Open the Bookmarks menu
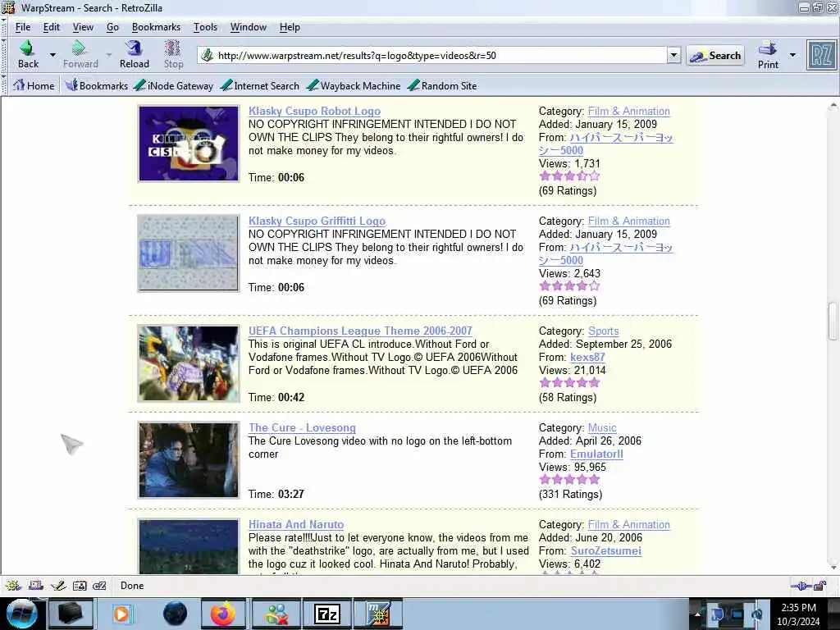The width and height of the screenshot is (840, 630). pos(156,27)
